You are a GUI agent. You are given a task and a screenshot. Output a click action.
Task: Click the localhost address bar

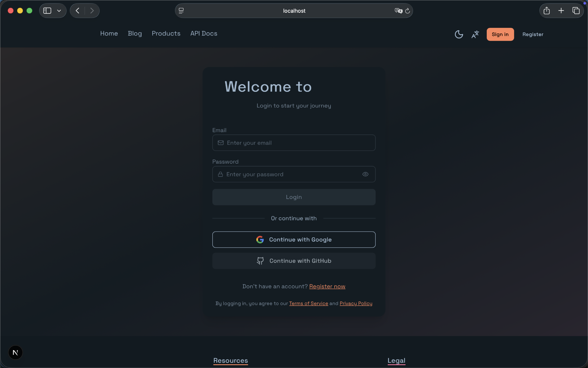click(294, 11)
